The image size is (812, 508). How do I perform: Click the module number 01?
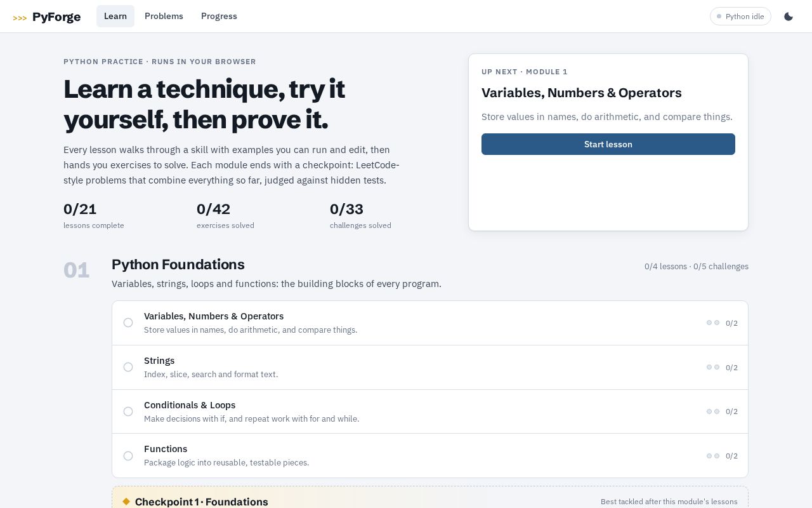tap(76, 271)
